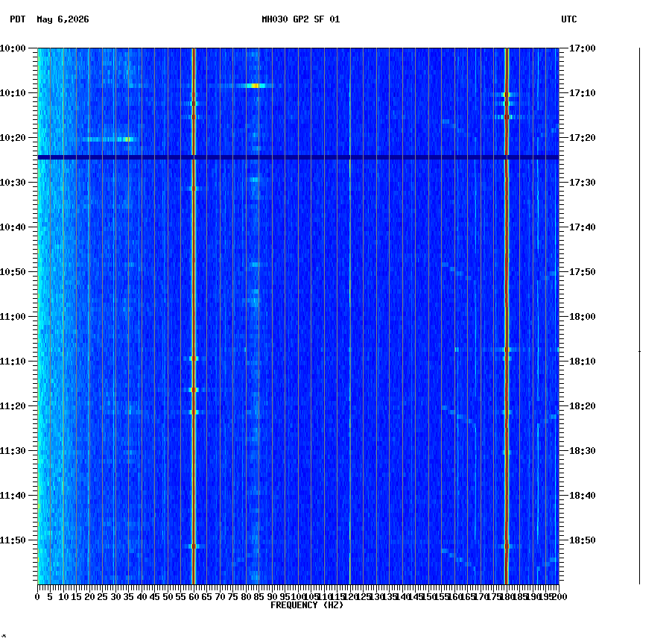
Task: Click the 10:30 PDT time label
Action: click(x=13, y=183)
